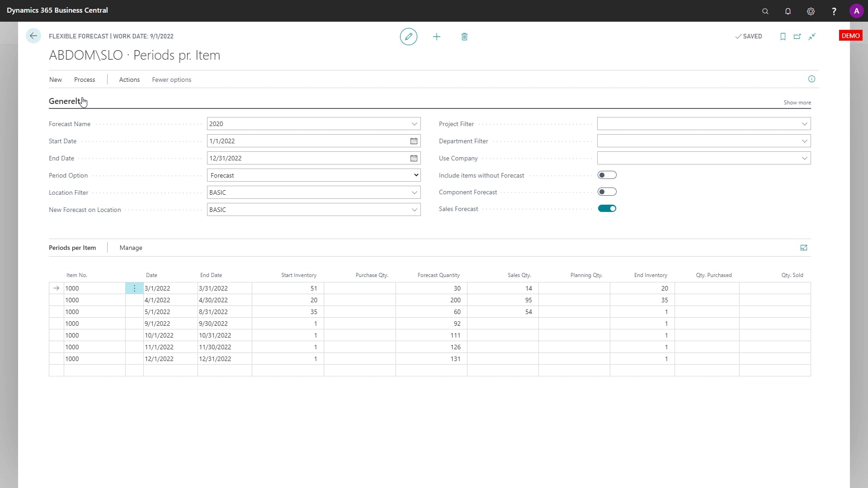Open Start Date calendar picker
This screenshot has height=488, width=868.
(414, 141)
